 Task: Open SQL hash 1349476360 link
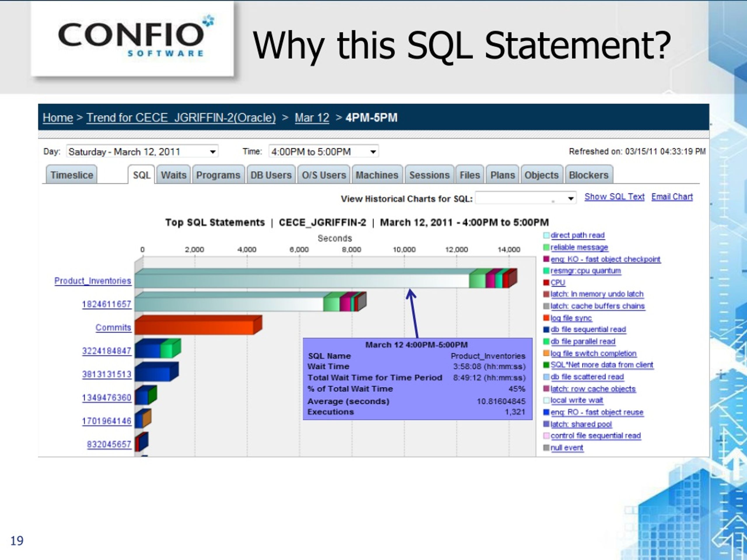tap(107, 398)
